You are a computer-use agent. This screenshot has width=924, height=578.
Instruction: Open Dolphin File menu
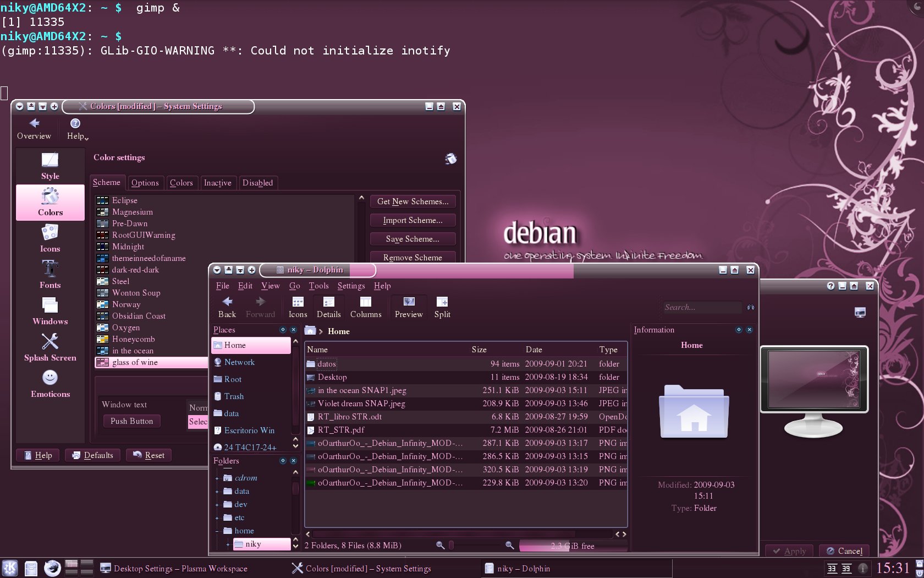[x=223, y=286]
